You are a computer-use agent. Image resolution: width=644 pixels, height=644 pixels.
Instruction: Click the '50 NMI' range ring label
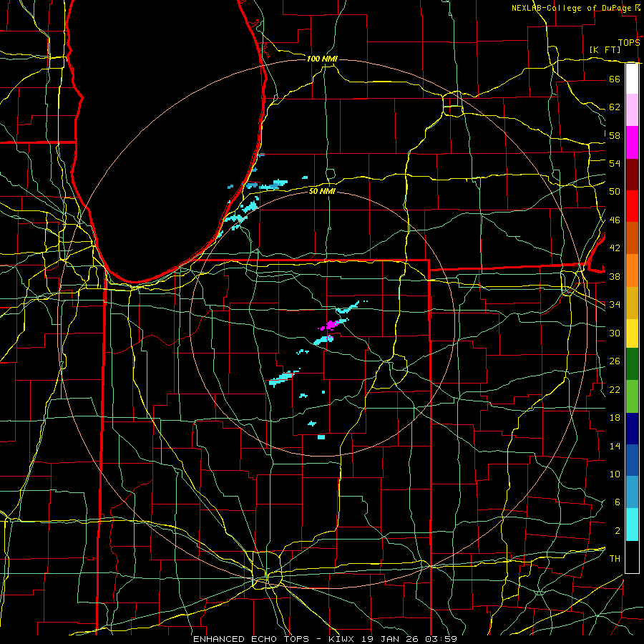click(322, 191)
